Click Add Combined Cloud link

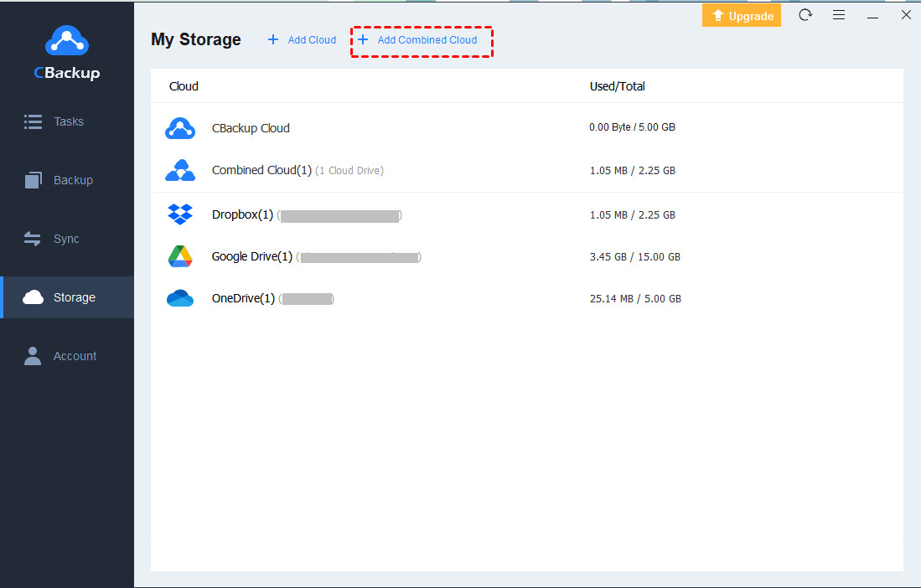(x=427, y=40)
